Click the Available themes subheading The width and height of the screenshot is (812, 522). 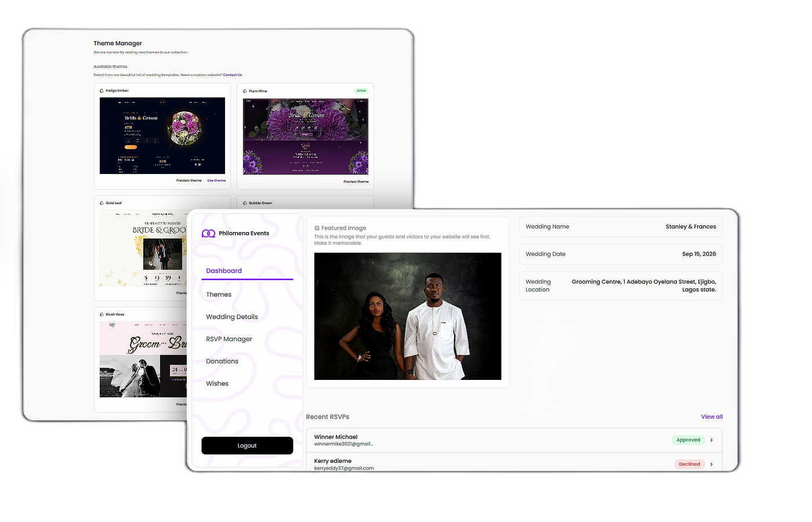click(x=110, y=67)
